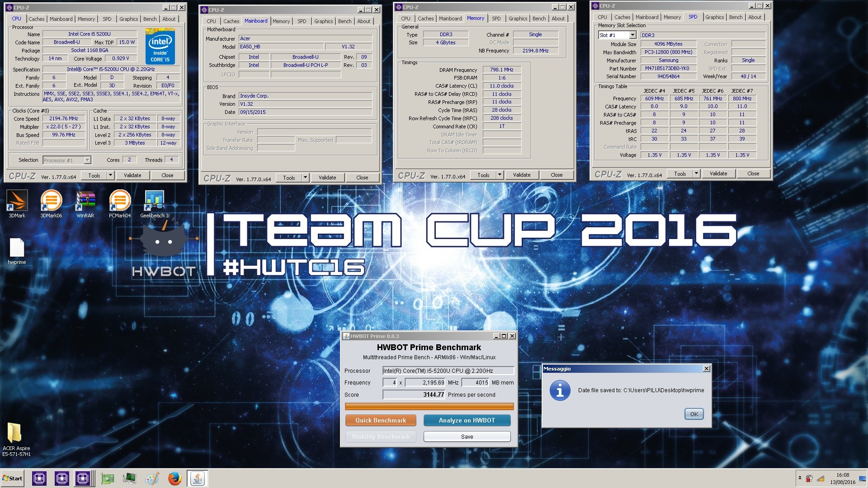Launch Geekbench 3 from the desktop
868x488 pixels.
pos(154,204)
